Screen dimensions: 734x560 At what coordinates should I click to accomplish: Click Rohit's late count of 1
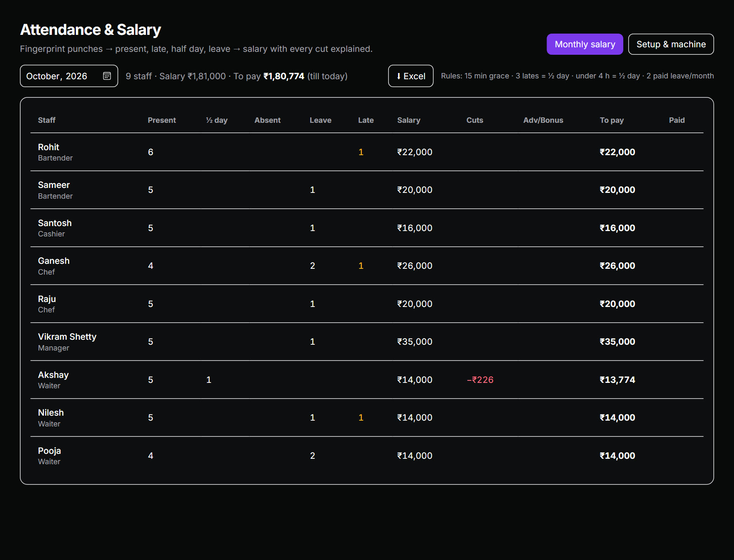click(361, 152)
